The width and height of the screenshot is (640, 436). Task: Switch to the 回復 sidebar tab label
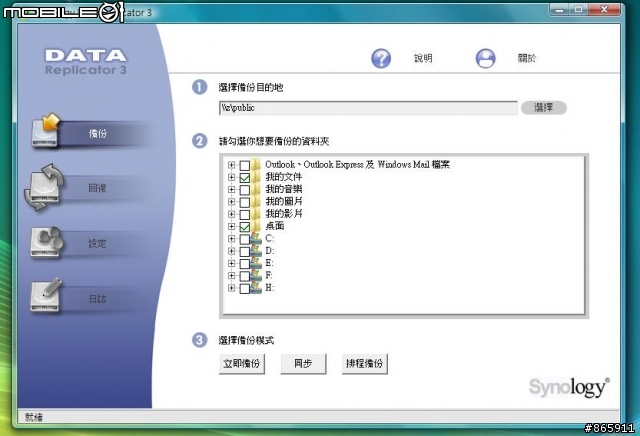click(x=97, y=188)
